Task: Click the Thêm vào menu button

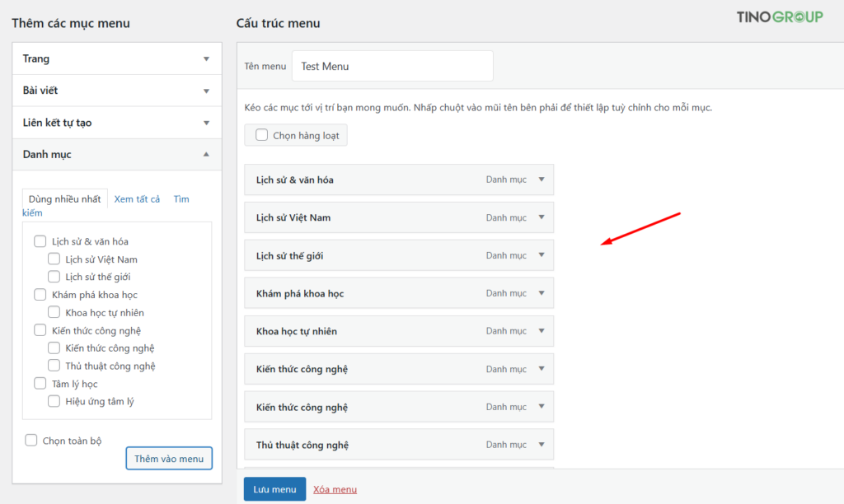Action: pyautogui.click(x=169, y=458)
